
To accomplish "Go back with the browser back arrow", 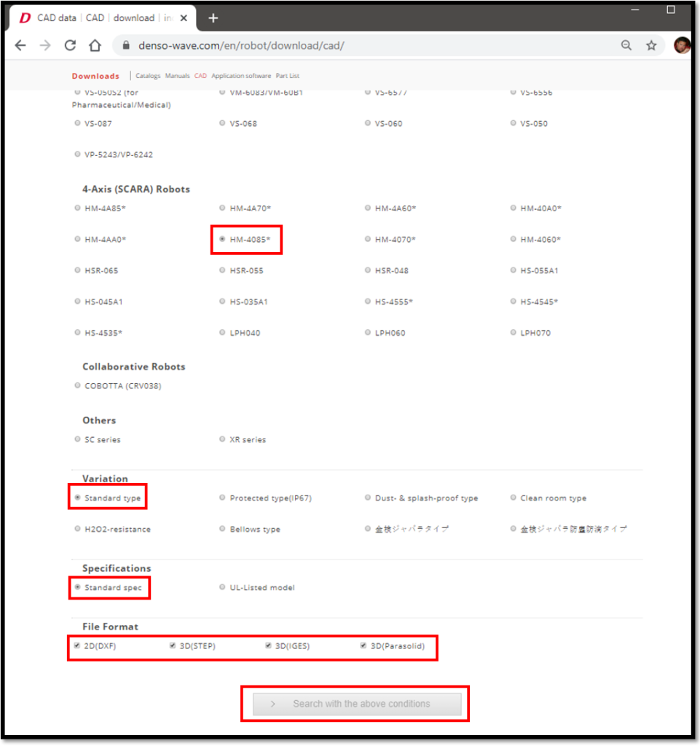I will (x=20, y=46).
